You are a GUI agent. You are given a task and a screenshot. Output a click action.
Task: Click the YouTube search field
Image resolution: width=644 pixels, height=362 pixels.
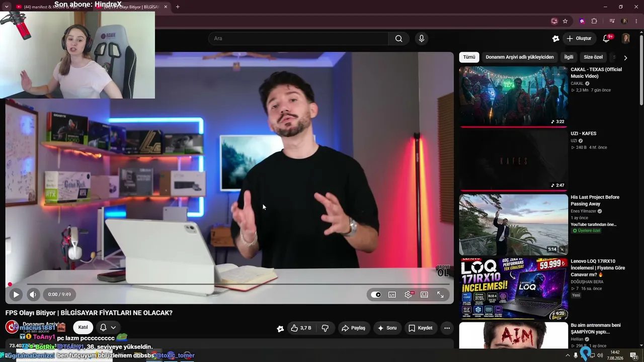[298, 38]
